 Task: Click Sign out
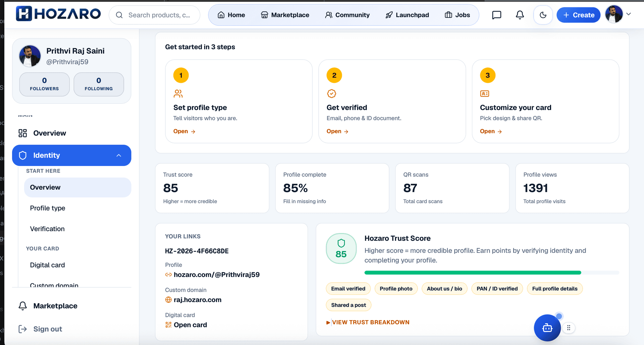[48, 329]
